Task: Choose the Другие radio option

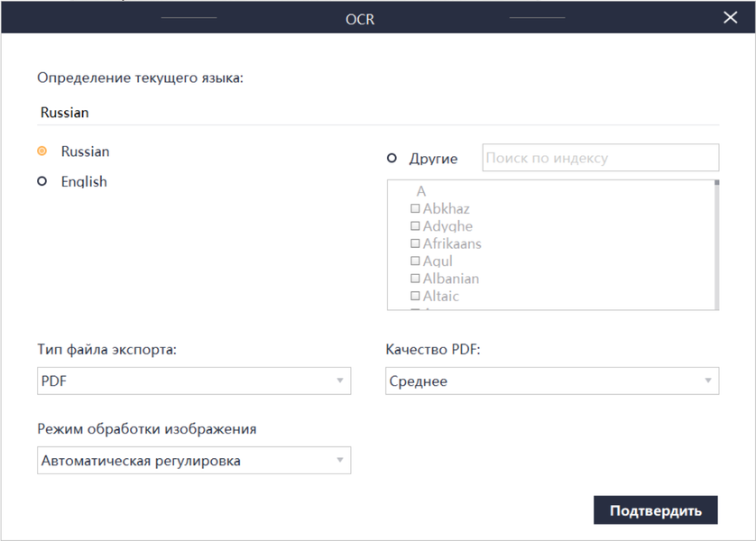Action: click(x=392, y=158)
